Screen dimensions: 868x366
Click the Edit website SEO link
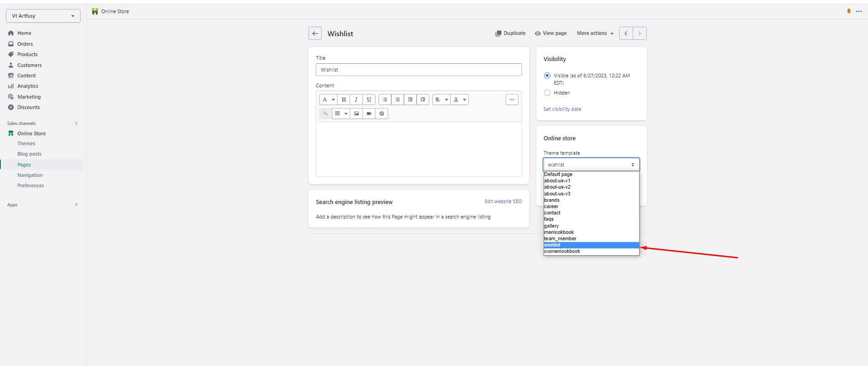(503, 202)
